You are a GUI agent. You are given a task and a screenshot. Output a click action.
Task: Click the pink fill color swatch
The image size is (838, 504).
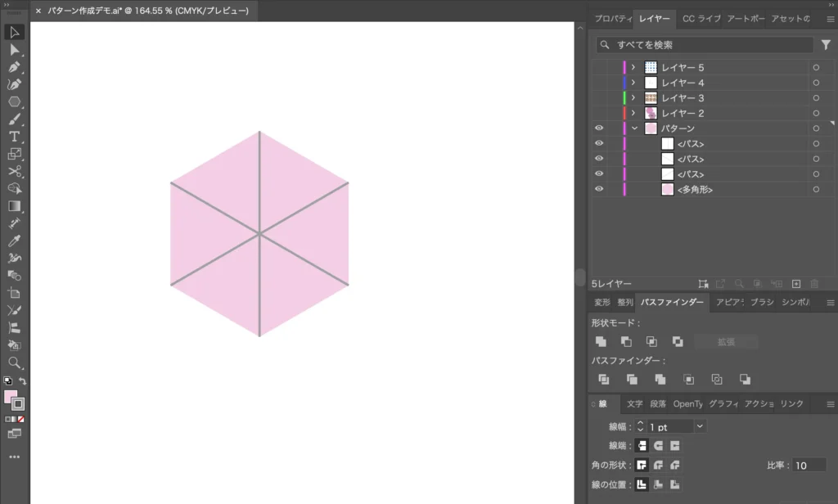pyautogui.click(x=11, y=397)
